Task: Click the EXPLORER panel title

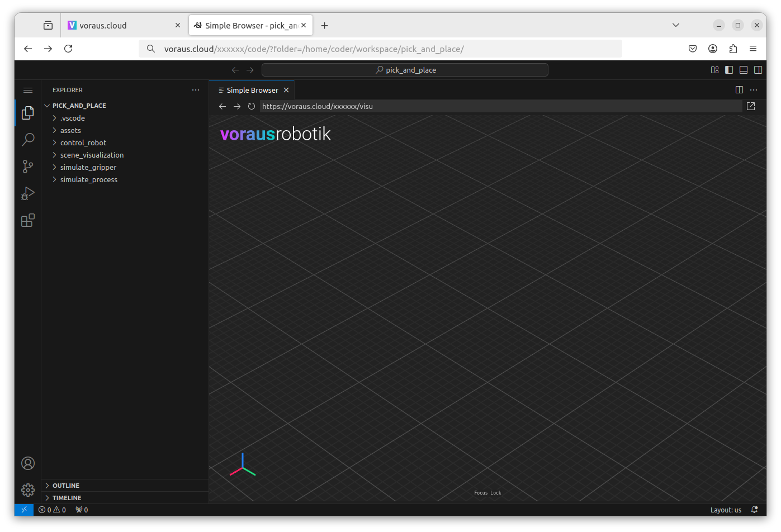Action: [x=68, y=90]
